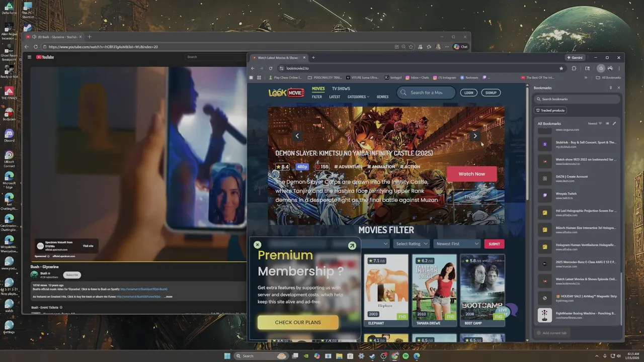Show next slide in movie carousel
The image size is (644, 362).
pyautogui.click(x=475, y=136)
